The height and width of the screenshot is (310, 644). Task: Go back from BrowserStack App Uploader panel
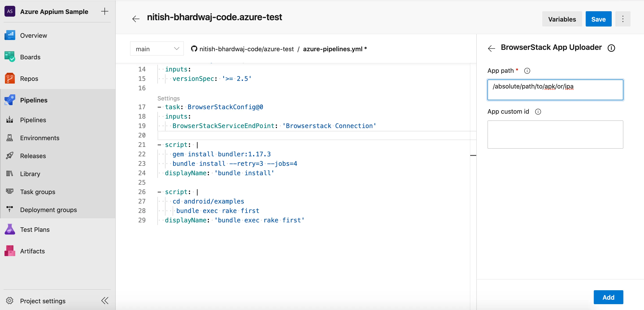[491, 48]
